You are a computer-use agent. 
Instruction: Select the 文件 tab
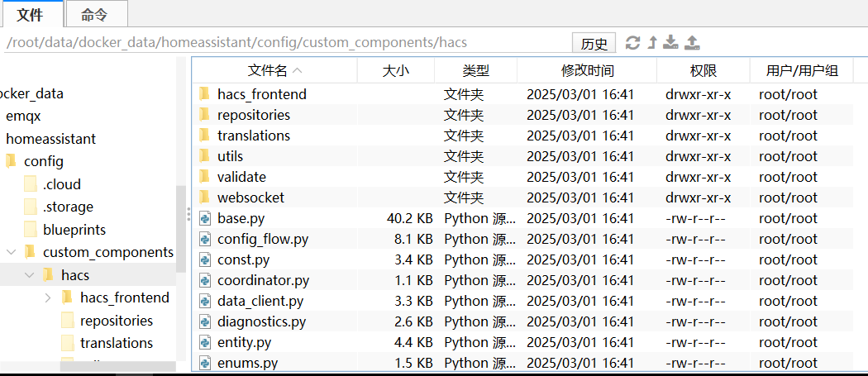34,14
